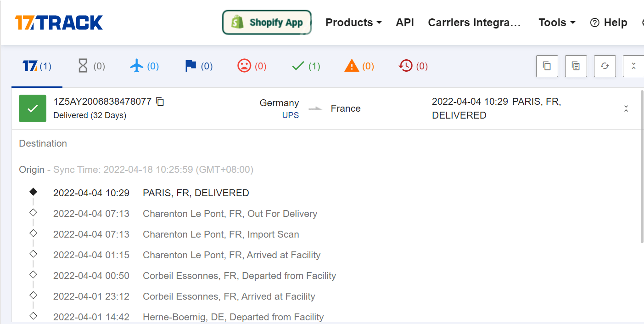Open Carriers Integration menu item
Viewport: 644px width, 324px height.
tap(475, 23)
